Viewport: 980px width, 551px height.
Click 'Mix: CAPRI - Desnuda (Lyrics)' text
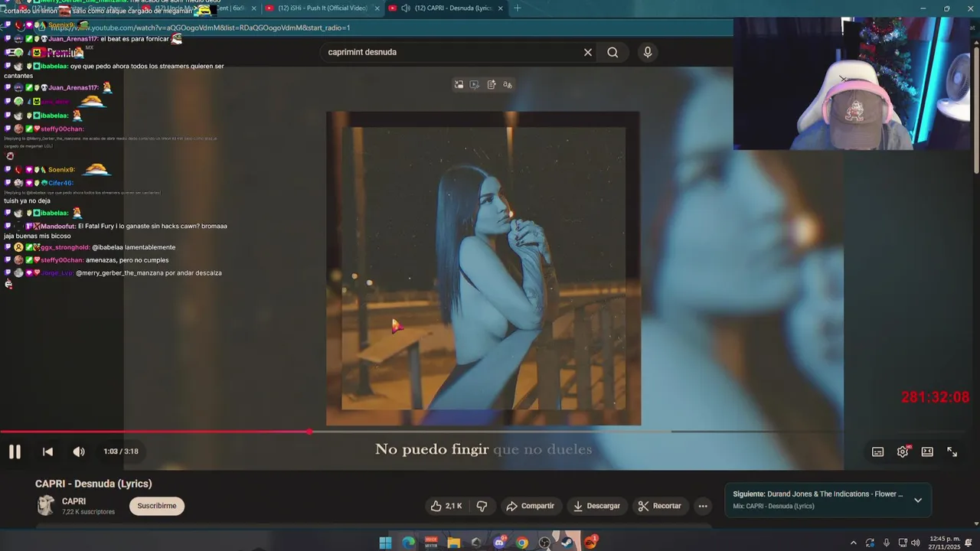point(773,506)
